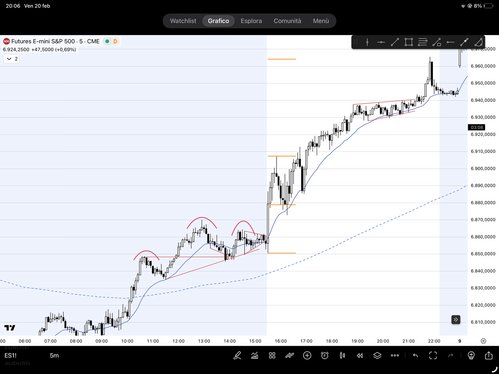
Task: Select the horizontal ray tool
Action: point(450,42)
